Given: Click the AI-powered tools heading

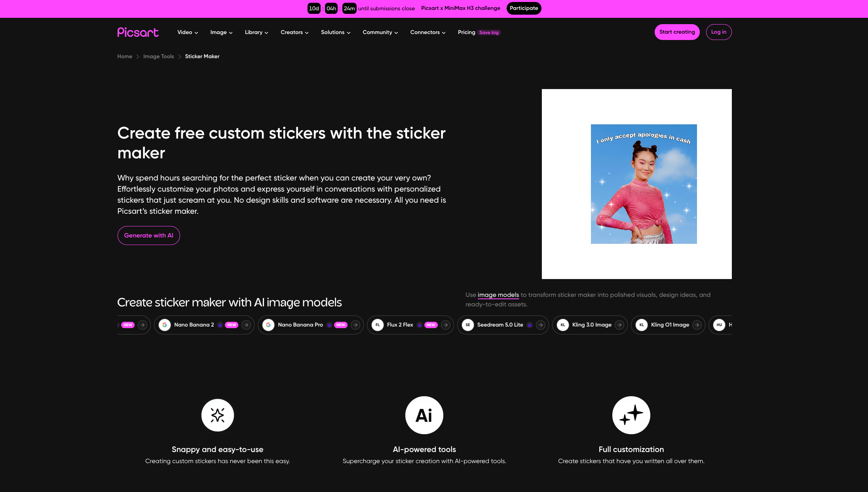Looking at the screenshot, I should [424, 450].
